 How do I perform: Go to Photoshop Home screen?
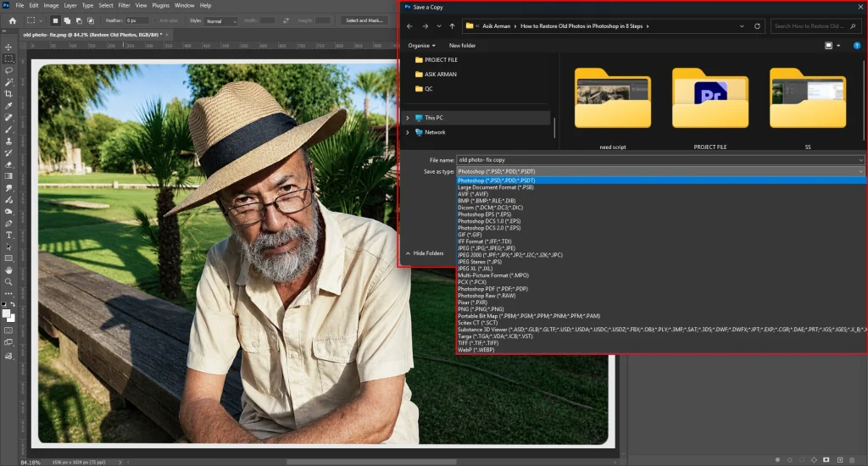tap(12, 20)
